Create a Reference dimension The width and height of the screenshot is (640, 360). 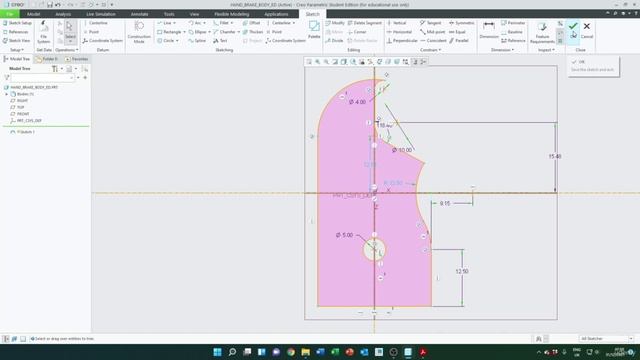point(513,41)
